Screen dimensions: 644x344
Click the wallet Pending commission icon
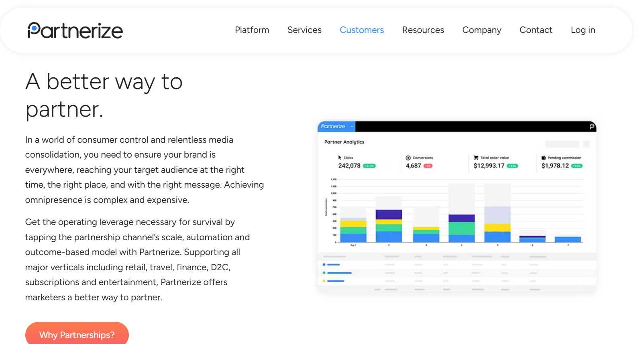(x=544, y=158)
